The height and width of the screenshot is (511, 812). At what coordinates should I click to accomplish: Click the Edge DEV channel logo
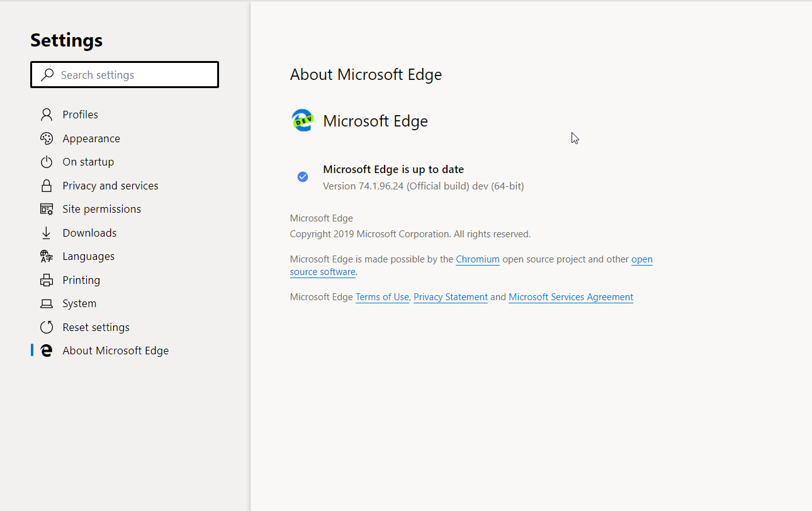(303, 120)
